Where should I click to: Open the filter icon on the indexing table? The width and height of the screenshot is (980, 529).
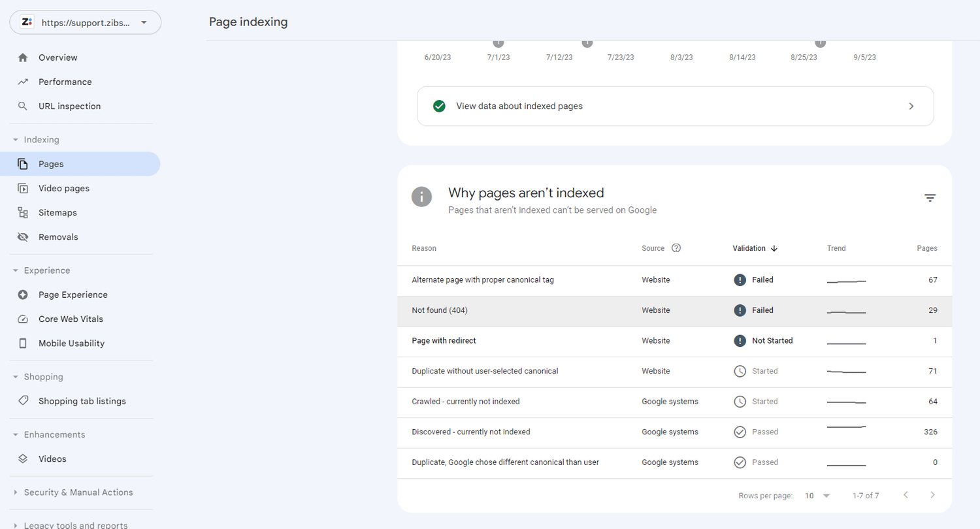(x=929, y=197)
